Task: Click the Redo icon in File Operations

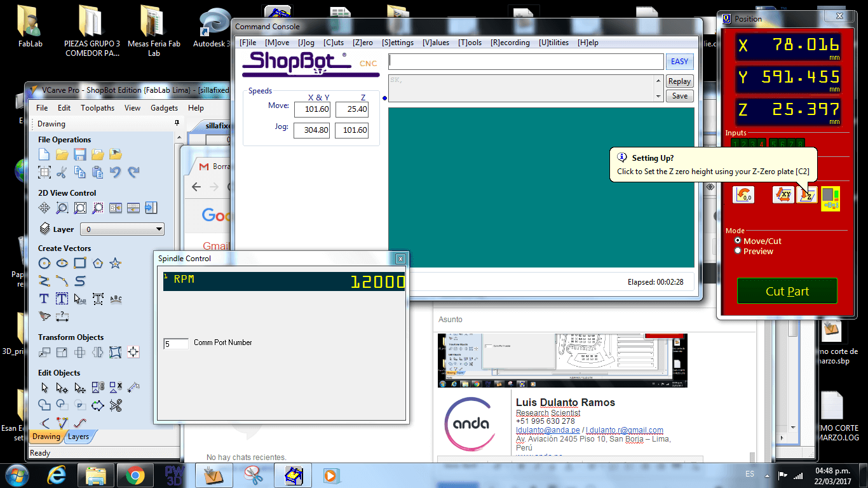Action: tap(133, 172)
